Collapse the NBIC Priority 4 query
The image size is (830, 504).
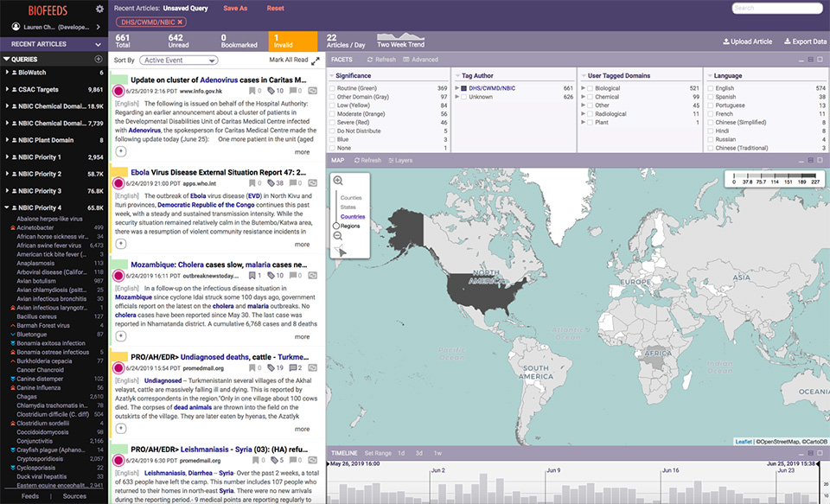click(7, 207)
